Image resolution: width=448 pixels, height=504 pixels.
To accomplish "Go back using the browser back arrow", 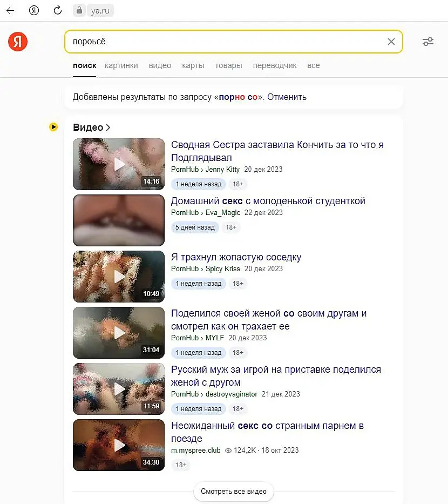I will 10,10.
